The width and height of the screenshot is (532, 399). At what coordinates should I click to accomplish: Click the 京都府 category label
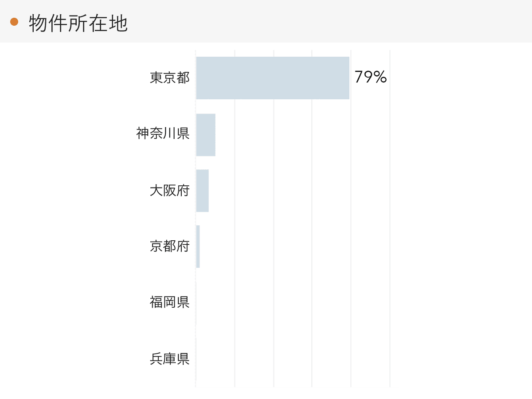pyautogui.click(x=169, y=246)
